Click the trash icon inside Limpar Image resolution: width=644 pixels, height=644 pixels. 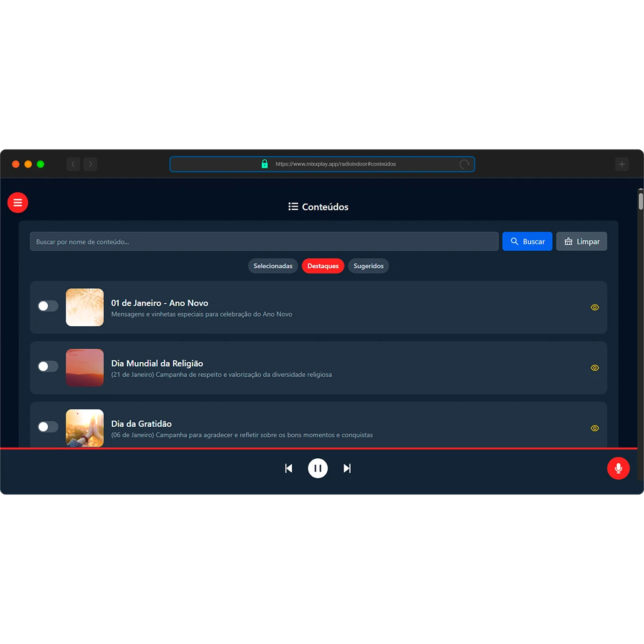tap(569, 241)
